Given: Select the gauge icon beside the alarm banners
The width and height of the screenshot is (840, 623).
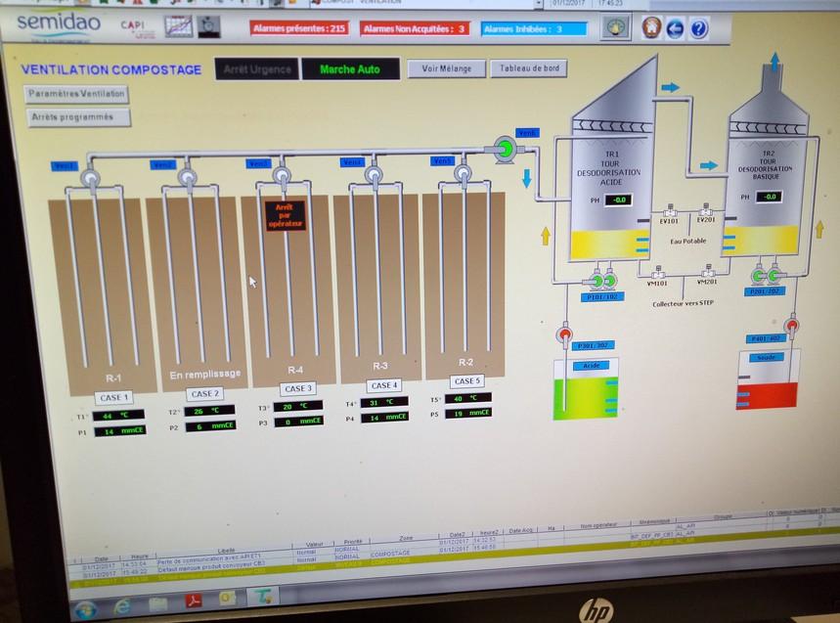Looking at the screenshot, I should (614, 27).
